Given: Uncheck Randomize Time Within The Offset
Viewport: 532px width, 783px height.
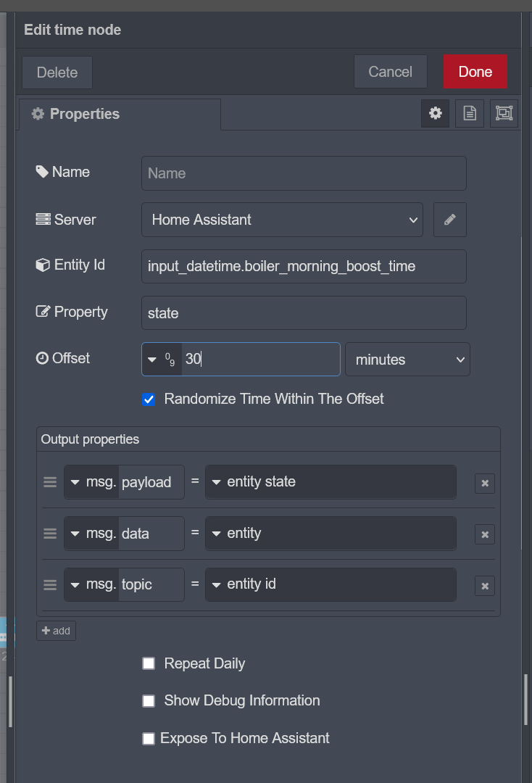Looking at the screenshot, I should 149,399.
